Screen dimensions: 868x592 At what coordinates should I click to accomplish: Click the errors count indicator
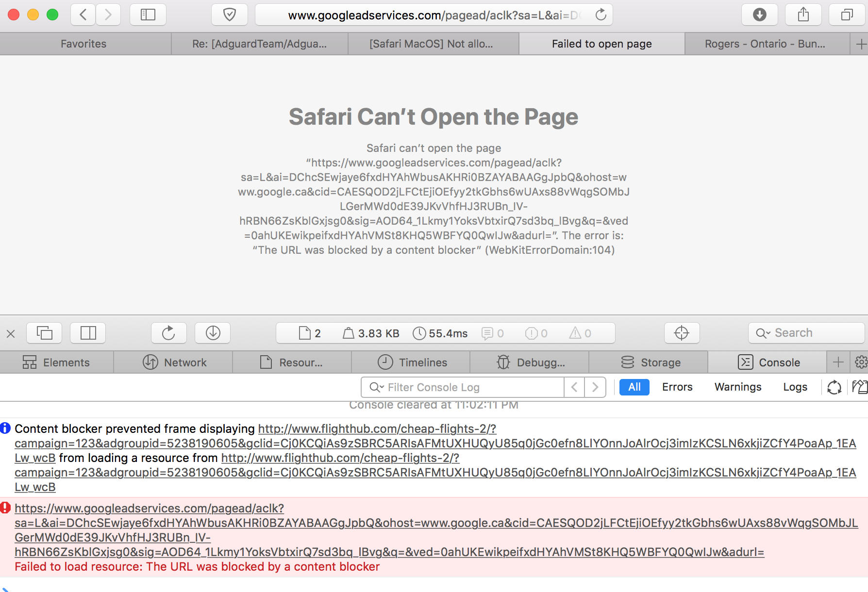[536, 333]
